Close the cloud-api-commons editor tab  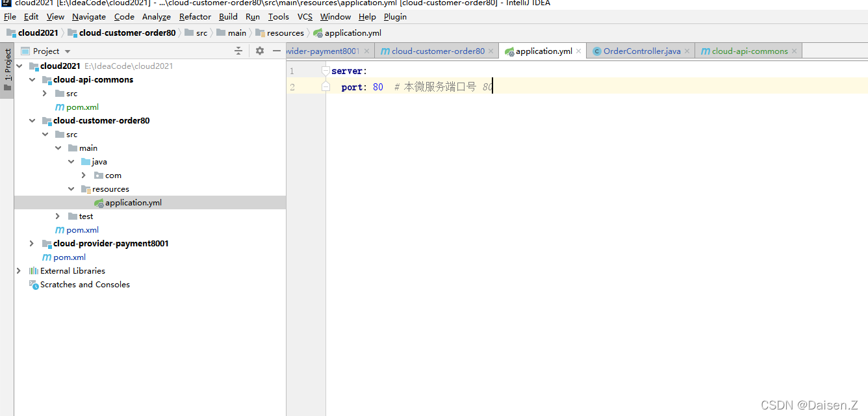794,51
